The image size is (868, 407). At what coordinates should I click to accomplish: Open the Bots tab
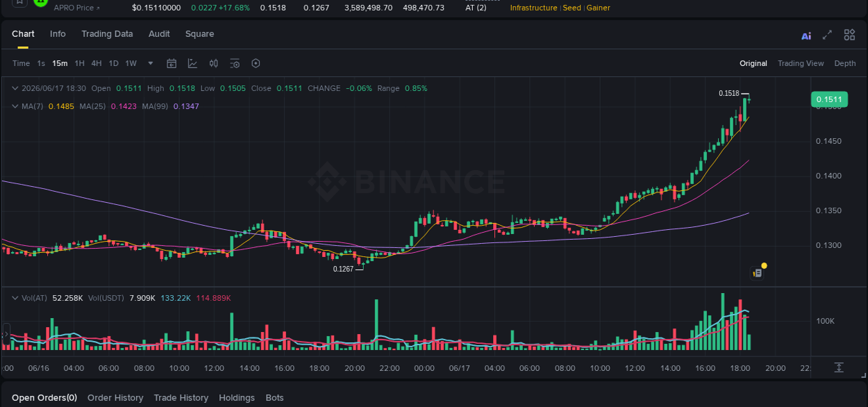click(275, 398)
